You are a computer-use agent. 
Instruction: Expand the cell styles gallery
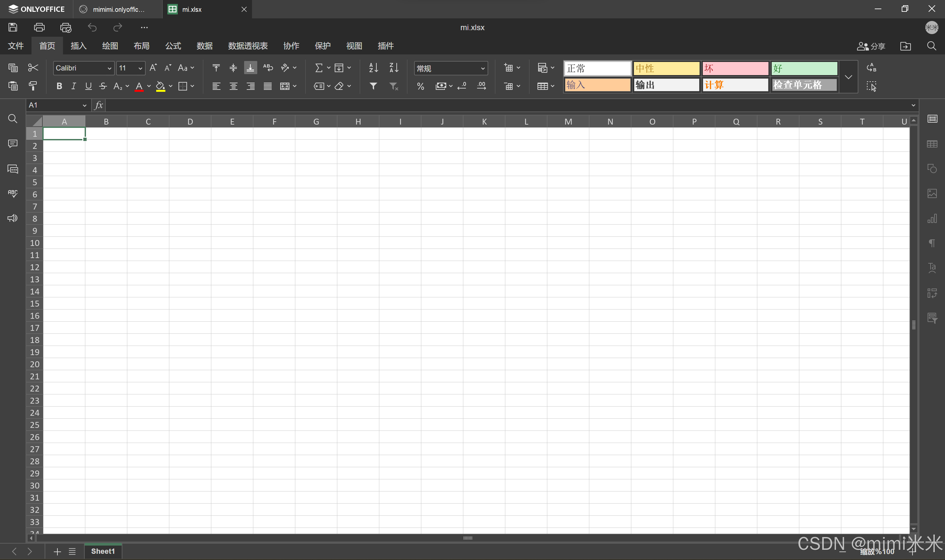pyautogui.click(x=848, y=77)
